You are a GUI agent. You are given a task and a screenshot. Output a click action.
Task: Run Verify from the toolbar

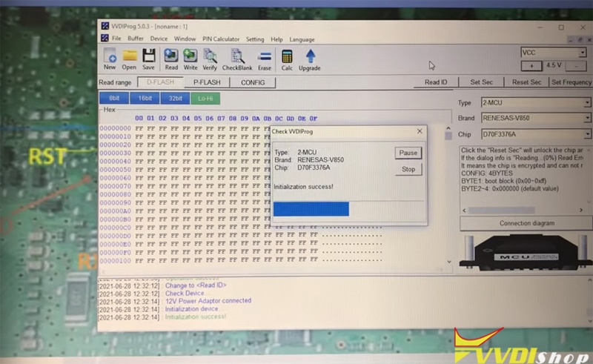(x=210, y=59)
